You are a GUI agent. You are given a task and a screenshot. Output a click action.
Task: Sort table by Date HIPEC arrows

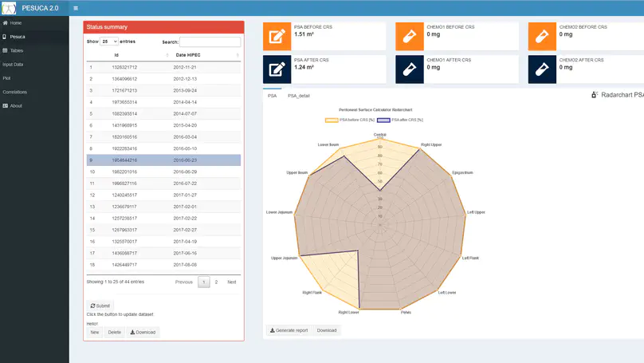pyautogui.click(x=238, y=55)
